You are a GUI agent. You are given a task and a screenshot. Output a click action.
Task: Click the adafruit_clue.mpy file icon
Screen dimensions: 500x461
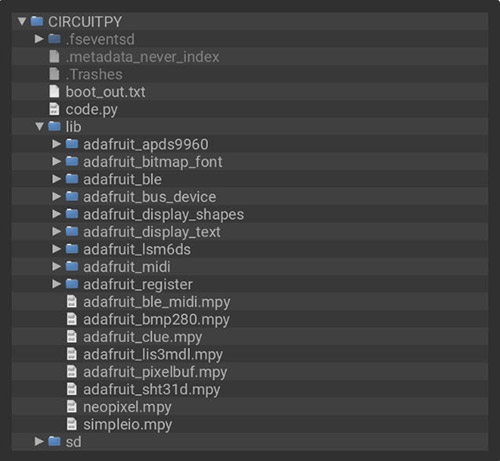click(72, 336)
